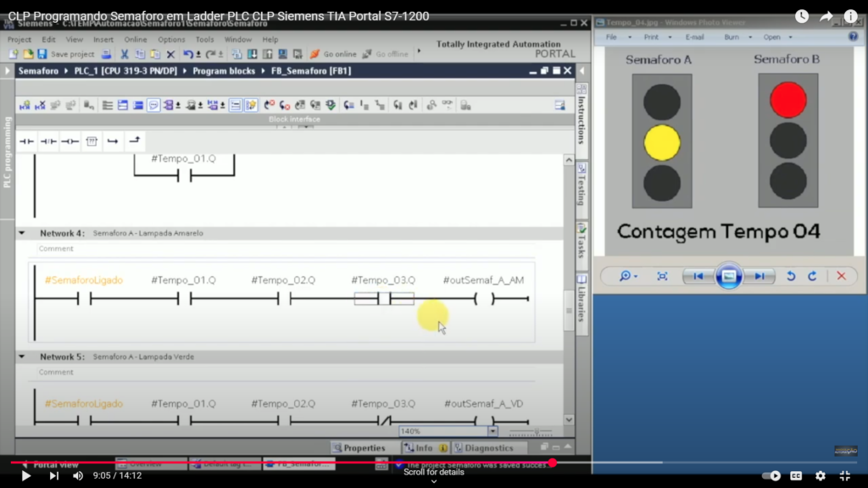Click the YouTube video progress bar scrubber

point(553,463)
